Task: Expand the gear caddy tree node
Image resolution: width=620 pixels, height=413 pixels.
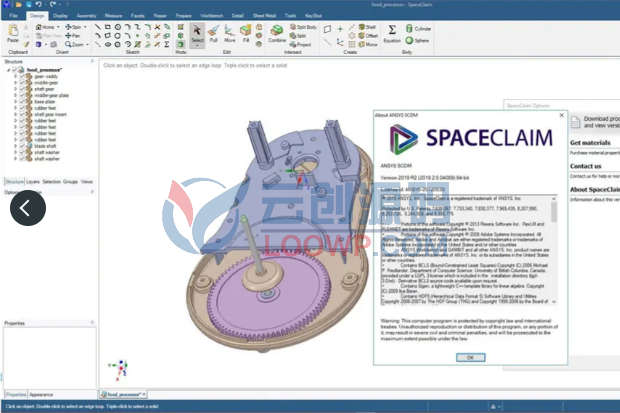Action: tap(15, 76)
